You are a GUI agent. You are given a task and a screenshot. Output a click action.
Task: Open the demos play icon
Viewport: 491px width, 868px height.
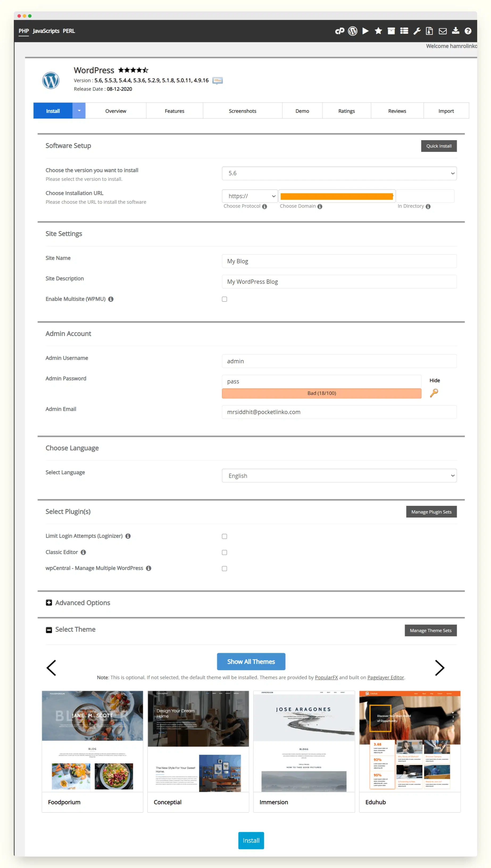(x=365, y=31)
